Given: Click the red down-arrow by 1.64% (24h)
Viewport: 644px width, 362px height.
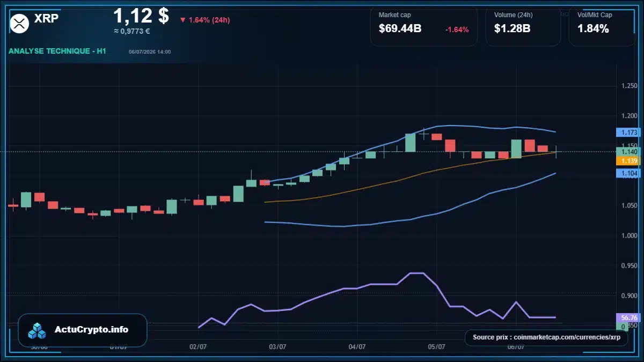Looking at the screenshot, I should click(x=182, y=20).
